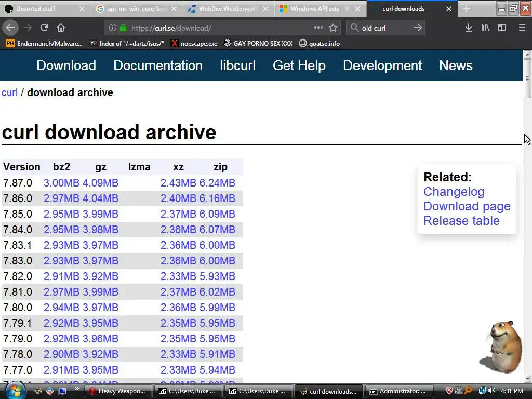Click the search box containing old curl
This screenshot has width=532, height=399.
(385, 28)
